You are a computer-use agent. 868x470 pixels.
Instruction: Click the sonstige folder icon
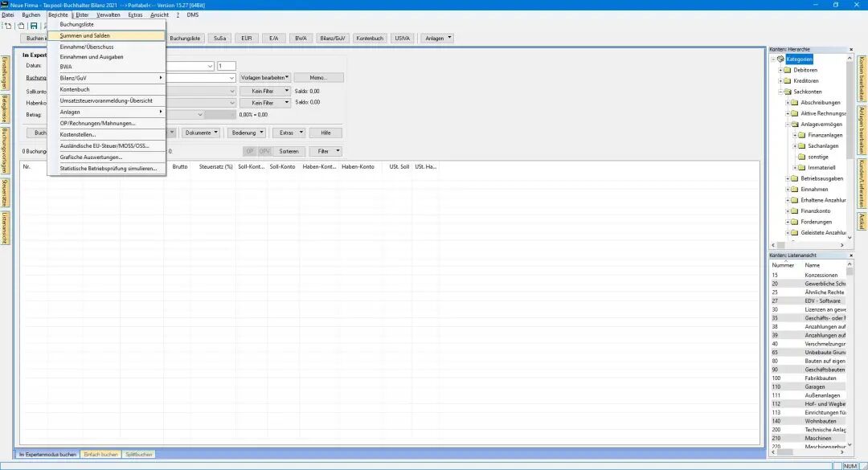[x=801, y=157]
